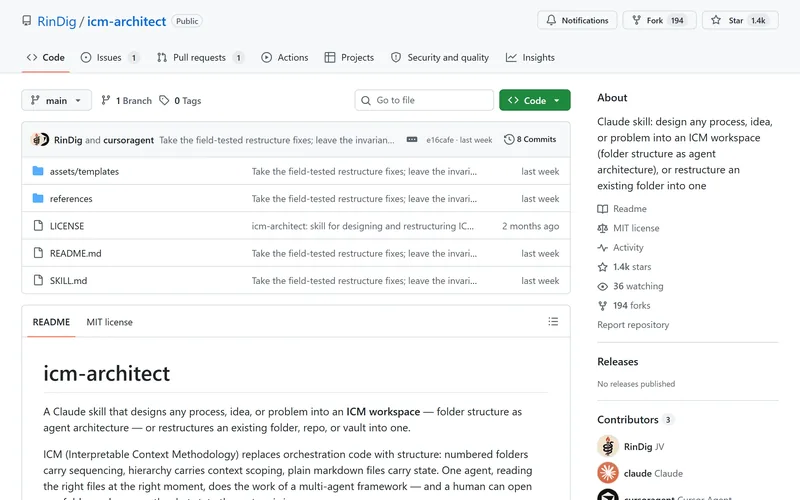Open the Actions tab
This screenshot has width=800, height=500.
point(285,58)
